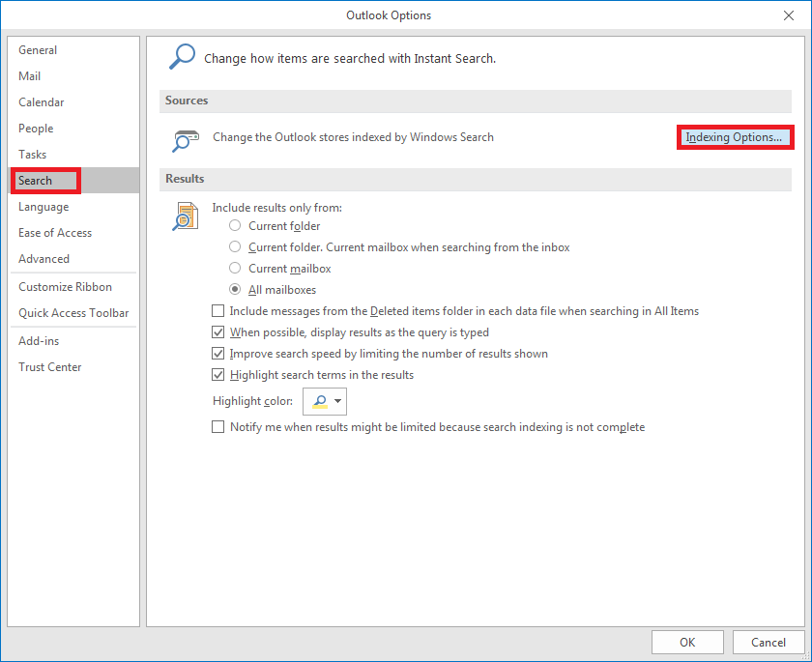Select the All mailboxes radio button

235,289
